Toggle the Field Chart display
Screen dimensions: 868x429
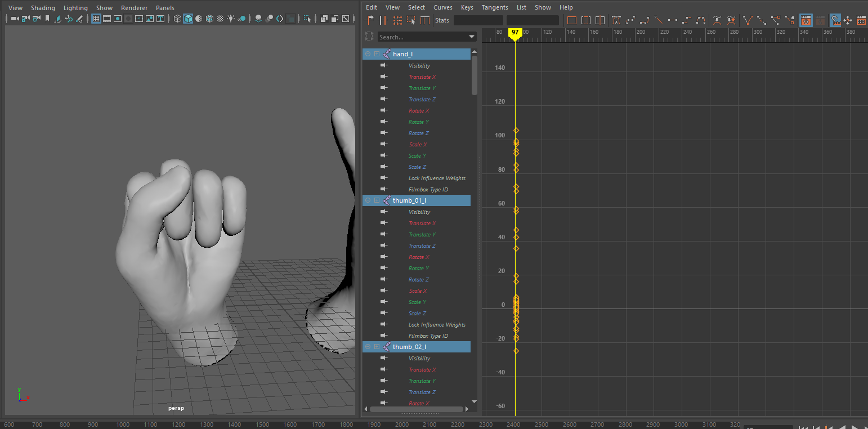[x=139, y=19]
